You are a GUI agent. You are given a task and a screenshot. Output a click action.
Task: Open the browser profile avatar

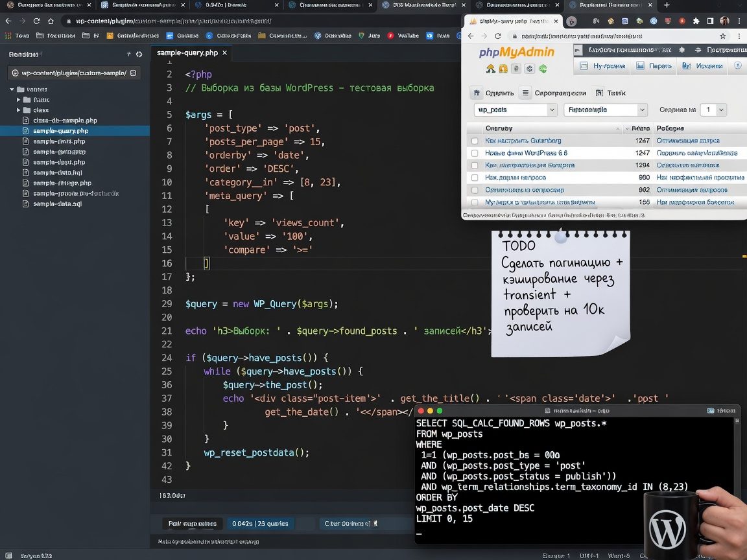coord(724,21)
